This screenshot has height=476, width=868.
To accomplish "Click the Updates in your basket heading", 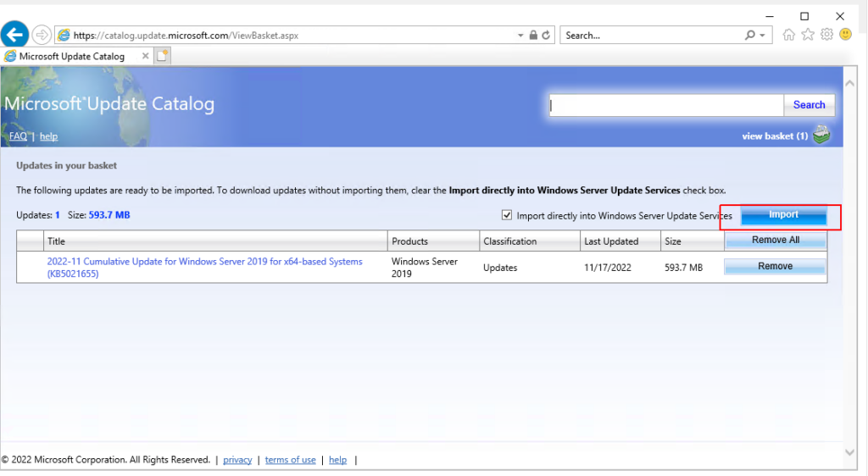I will pyautogui.click(x=66, y=165).
